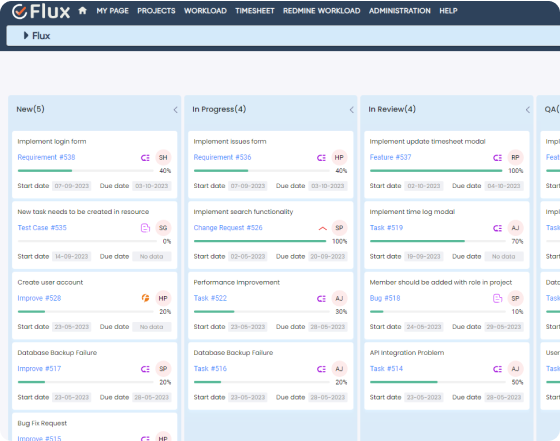
Task: Open Bug #518 link
Action: coord(385,298)
